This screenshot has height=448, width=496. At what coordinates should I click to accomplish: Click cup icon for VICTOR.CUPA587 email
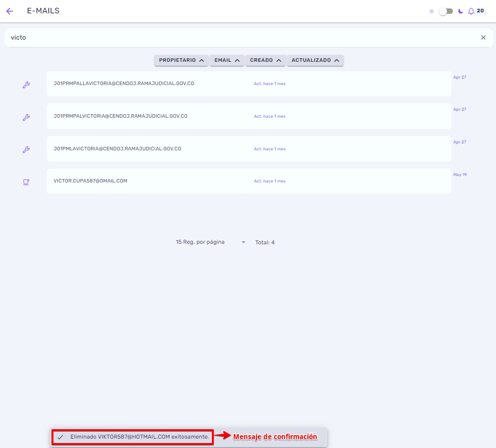pyautogui.click(x=26, y=182)
